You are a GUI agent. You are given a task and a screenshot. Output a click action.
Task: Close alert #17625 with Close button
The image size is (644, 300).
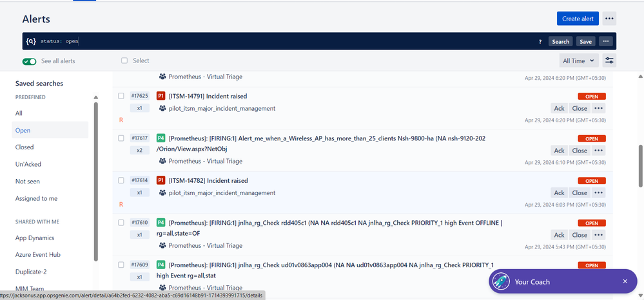580,108
